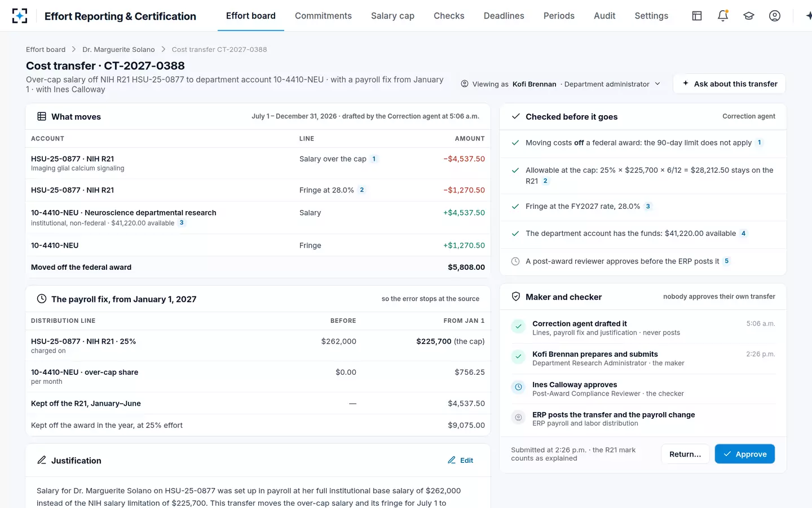Open the Deadlines tab
Image resolution: width=812 pixels, height=508 pixels.
coord(504,16)
